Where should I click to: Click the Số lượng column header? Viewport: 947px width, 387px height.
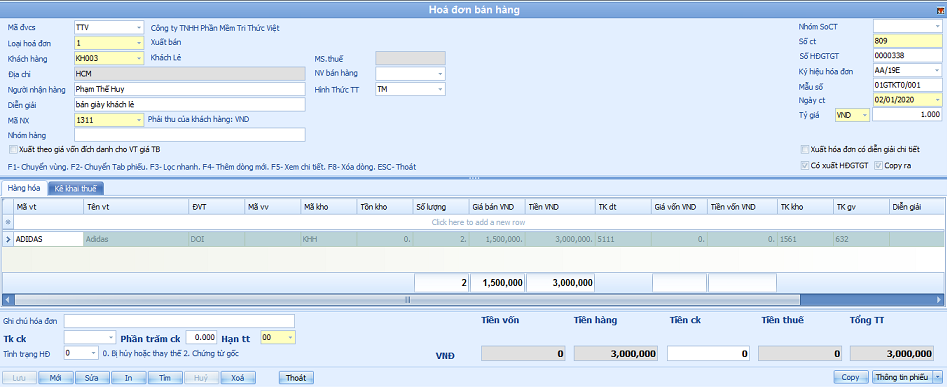(x=440, y=207)
